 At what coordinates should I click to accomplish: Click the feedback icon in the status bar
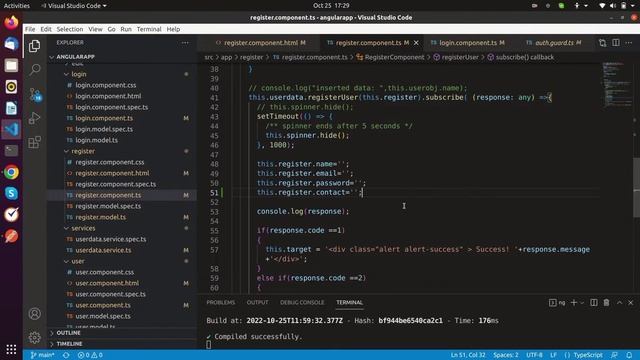coord(614,355)
